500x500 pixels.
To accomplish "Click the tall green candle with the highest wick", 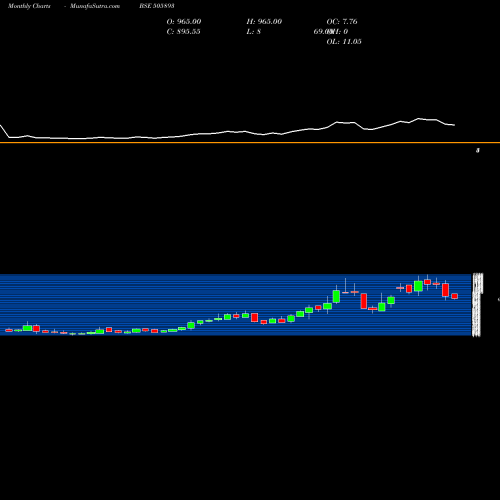I will click(418, 286).
